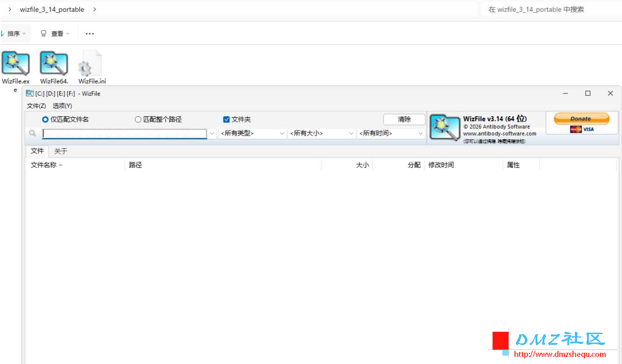
Task: Open the Explorer three-dots more options
Action: click(90, 34)
